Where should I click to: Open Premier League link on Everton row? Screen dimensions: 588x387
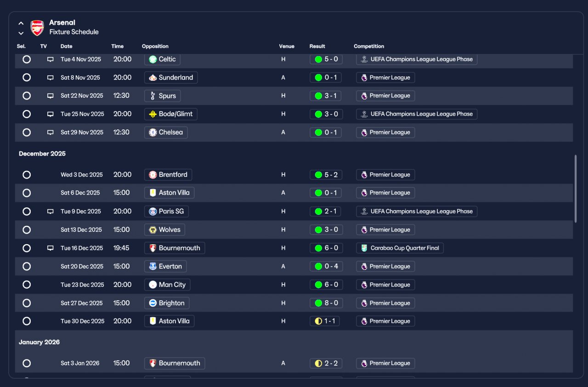pyautogui.click(x=385, y=266)
